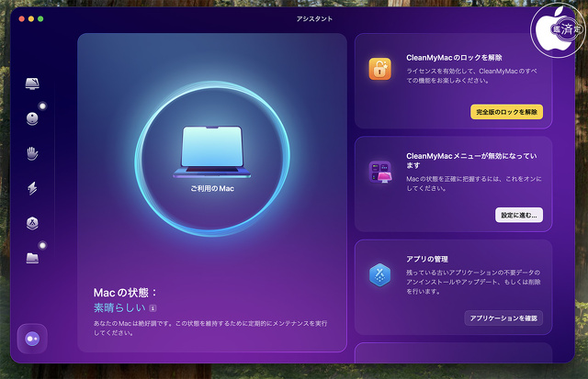Click the 設定に進む... button
The image size is (588, 379).
click(519, 215)
